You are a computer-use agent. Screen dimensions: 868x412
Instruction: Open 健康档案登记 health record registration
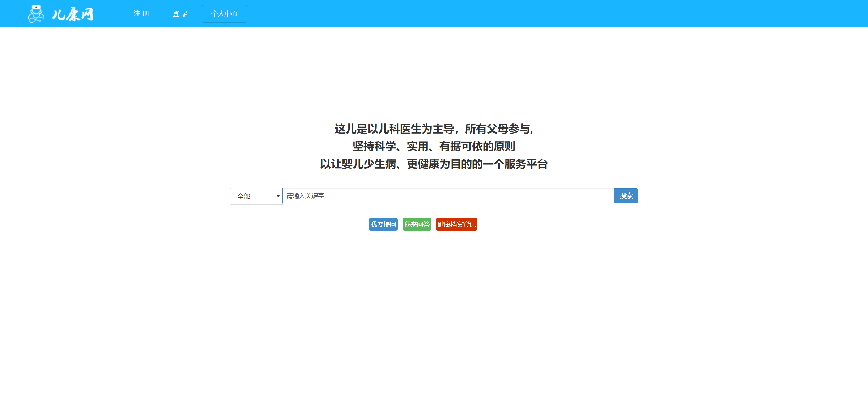pyautogui.click(x=456, y=224)
